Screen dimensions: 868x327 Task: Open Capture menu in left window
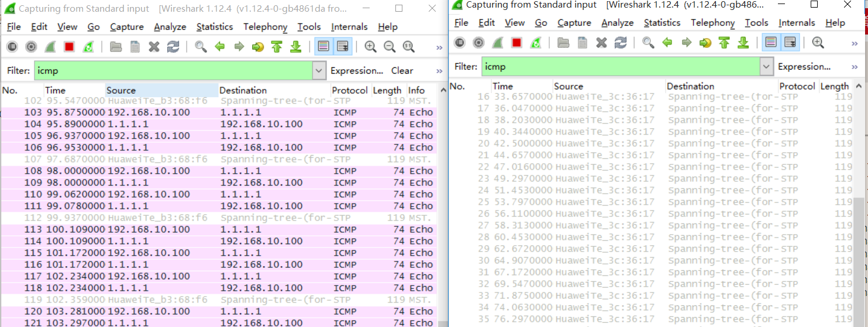[127, 27]
